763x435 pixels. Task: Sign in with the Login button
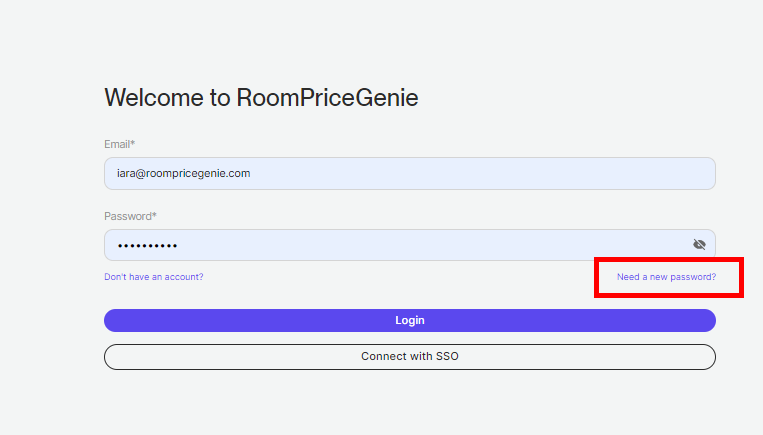point(409,320)
